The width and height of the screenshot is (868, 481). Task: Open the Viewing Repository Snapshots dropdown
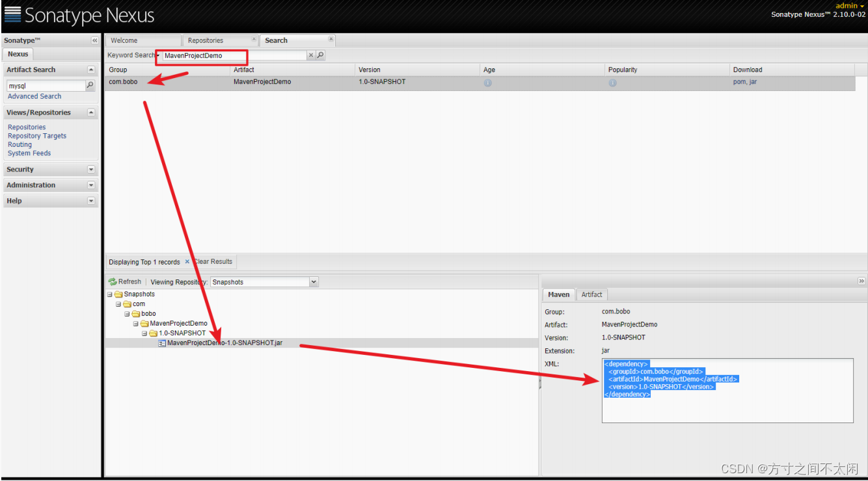pyautogui.click(x=314, y=282)
